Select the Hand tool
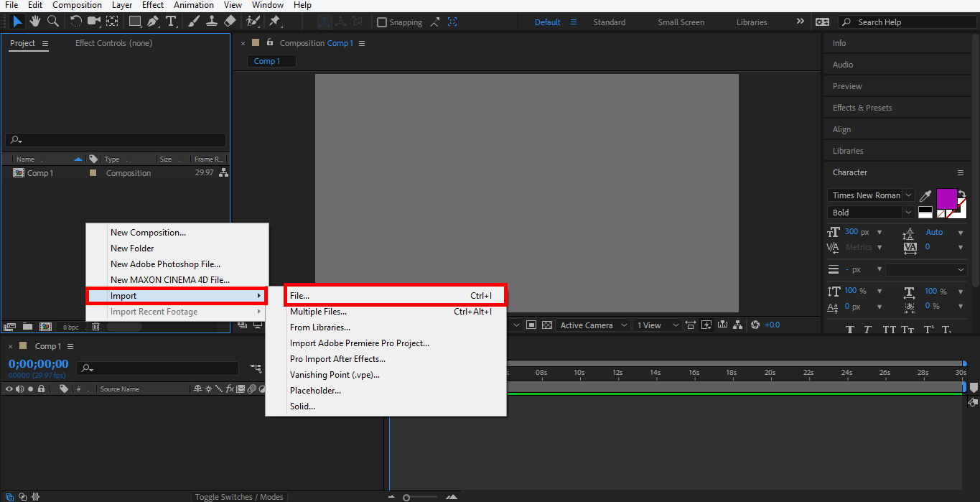 [34, 22]
